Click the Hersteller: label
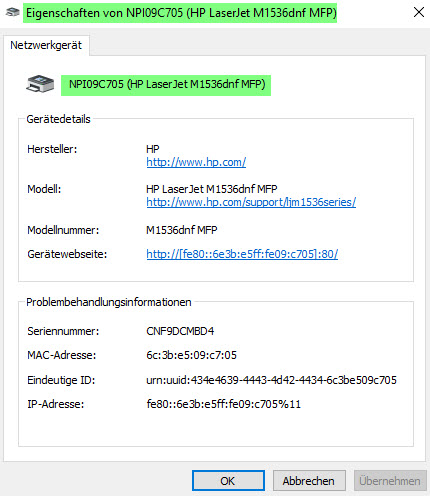Screen dimensions: 430x496 point(52,149)
